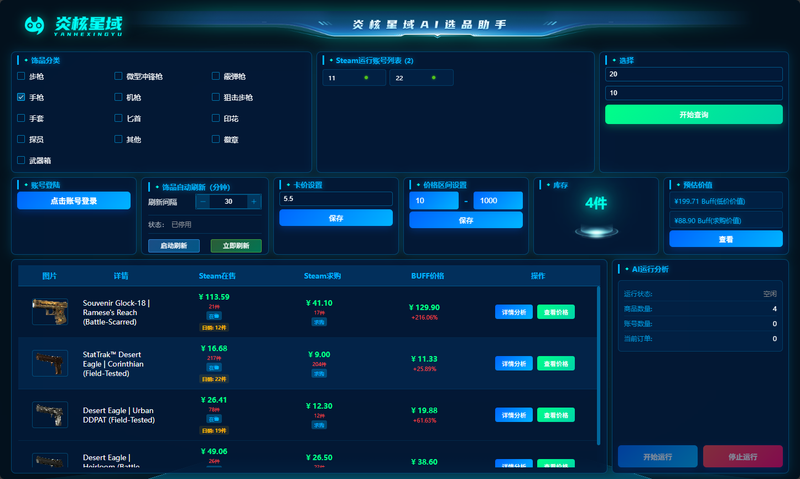Tick the 其他 checkbox
Screen dimensions: 800x479
(x=118, y=139)
